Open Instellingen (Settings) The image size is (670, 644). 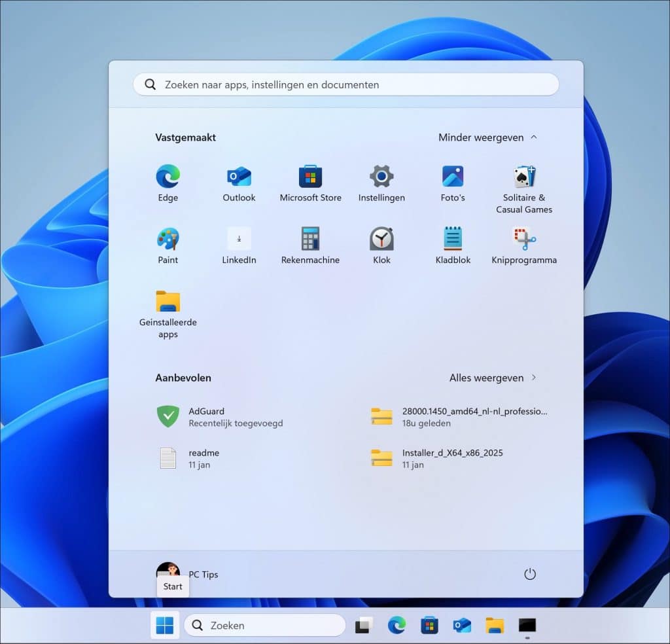coord(381,181)
